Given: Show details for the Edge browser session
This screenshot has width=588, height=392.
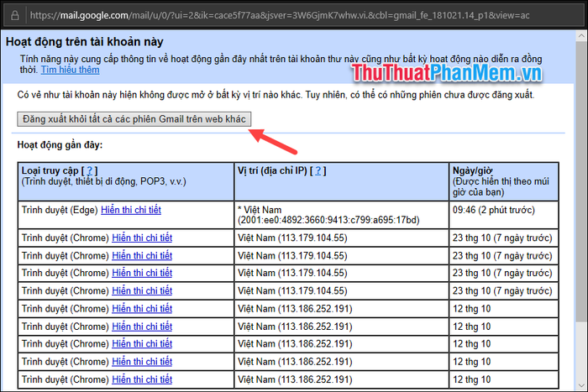Looking at the screenshot, I should point(131,210).
